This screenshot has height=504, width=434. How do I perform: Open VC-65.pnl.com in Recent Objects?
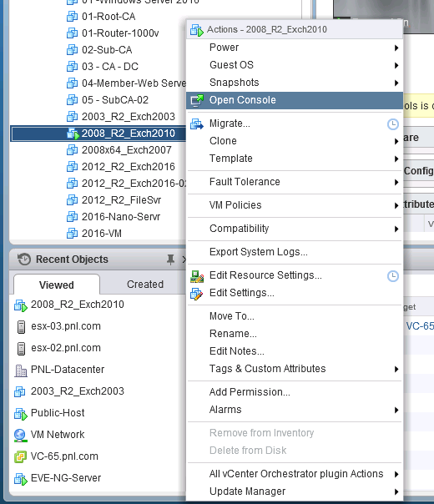click(x=64, y=456)
